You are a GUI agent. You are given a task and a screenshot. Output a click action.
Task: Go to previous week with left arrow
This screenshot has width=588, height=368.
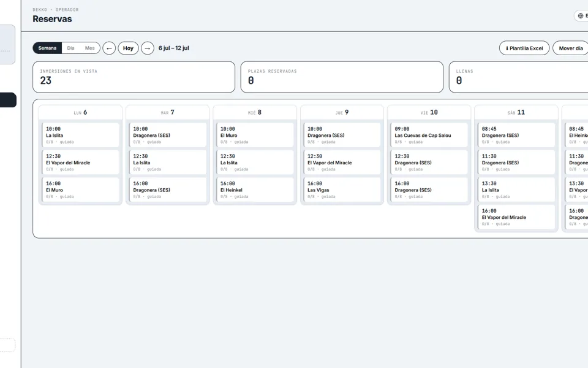click(109, 48)
